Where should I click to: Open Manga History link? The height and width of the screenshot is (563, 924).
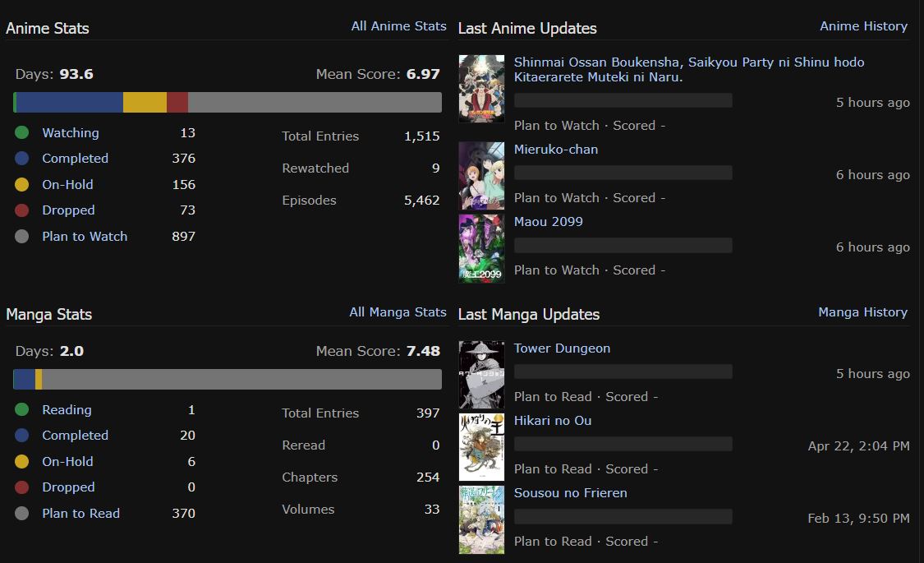[862, 312]
